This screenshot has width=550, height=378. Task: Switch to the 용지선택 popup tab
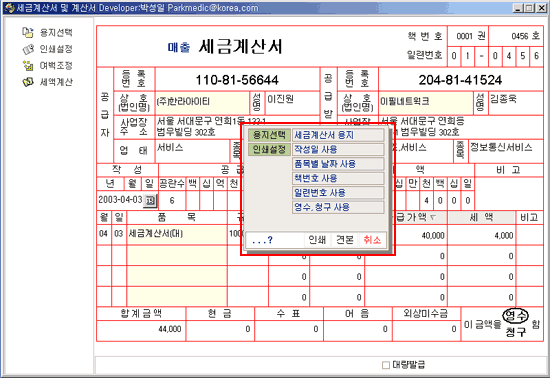pyautogui.click(x=269, y=135)
